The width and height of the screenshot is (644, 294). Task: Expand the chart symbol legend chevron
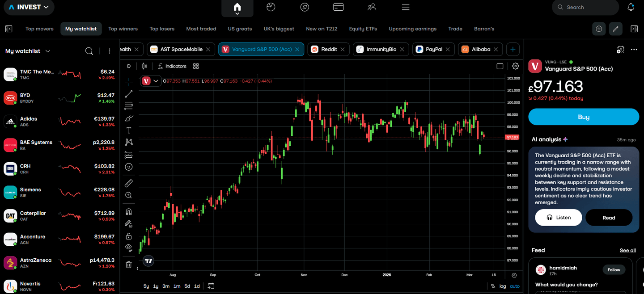click(x=156, y=81)
